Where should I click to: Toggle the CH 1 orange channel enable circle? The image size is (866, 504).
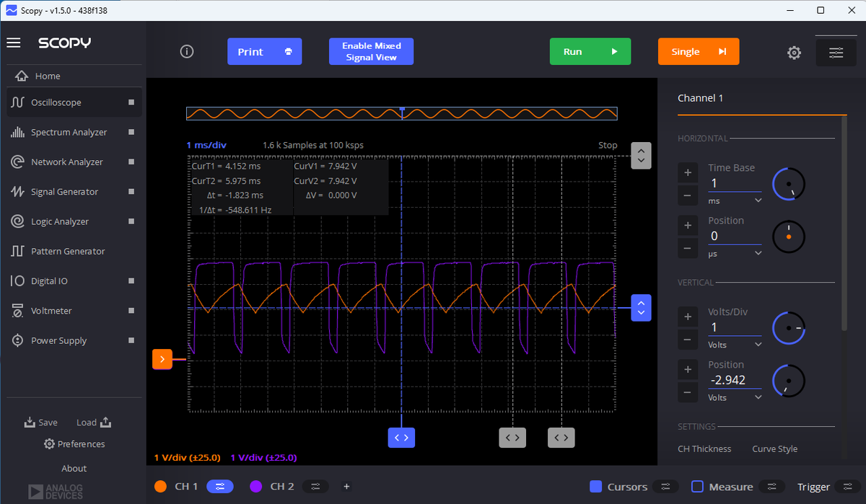(161, 487)
